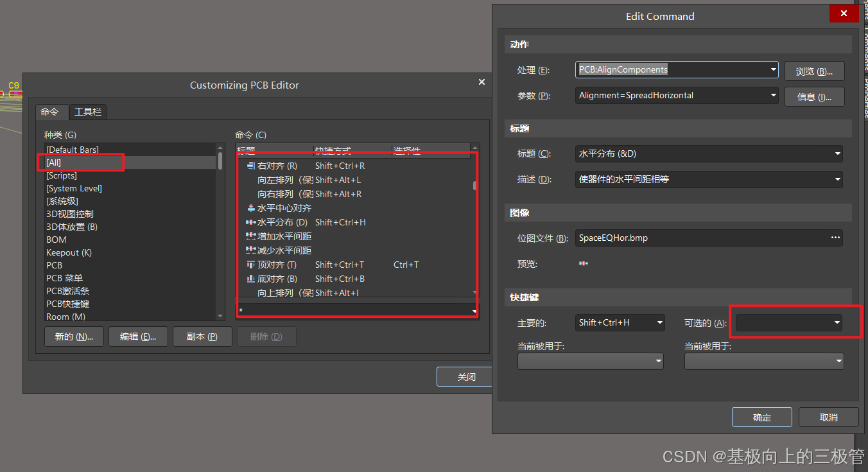Image resolution: width=868 pixels, height=472 pixels.
Task: Click down arrow of command list scrollbar
Action: click(x=475, y=293)
